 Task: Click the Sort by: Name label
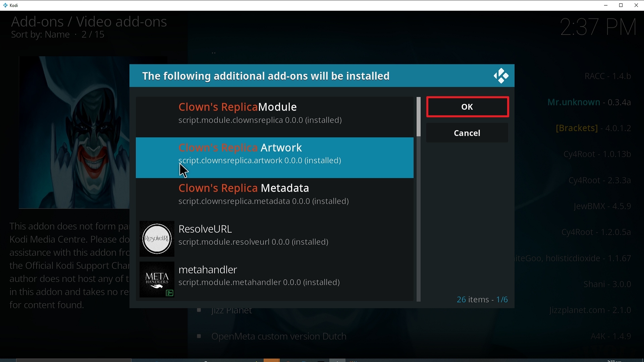[40, 35]
